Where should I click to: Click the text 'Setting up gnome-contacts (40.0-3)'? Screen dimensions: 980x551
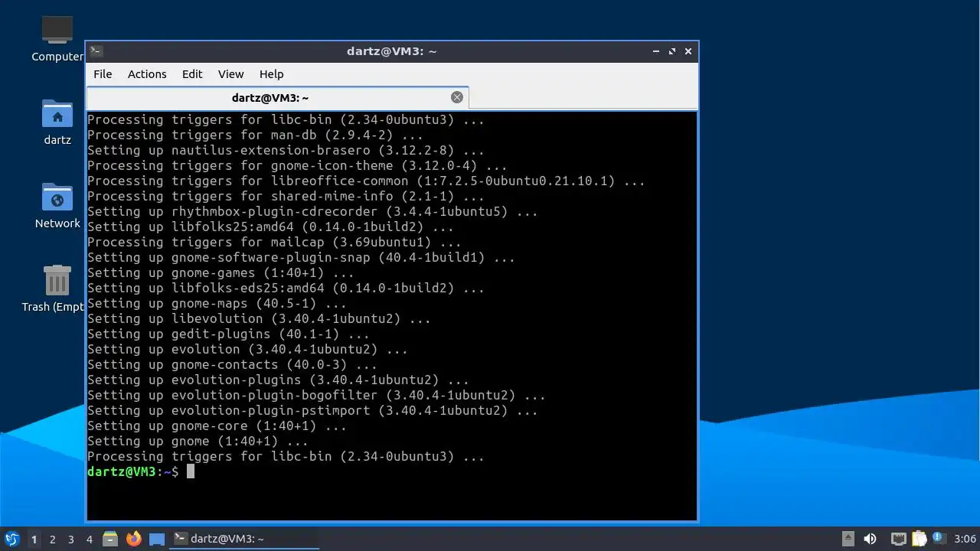[x=217, y=364]
